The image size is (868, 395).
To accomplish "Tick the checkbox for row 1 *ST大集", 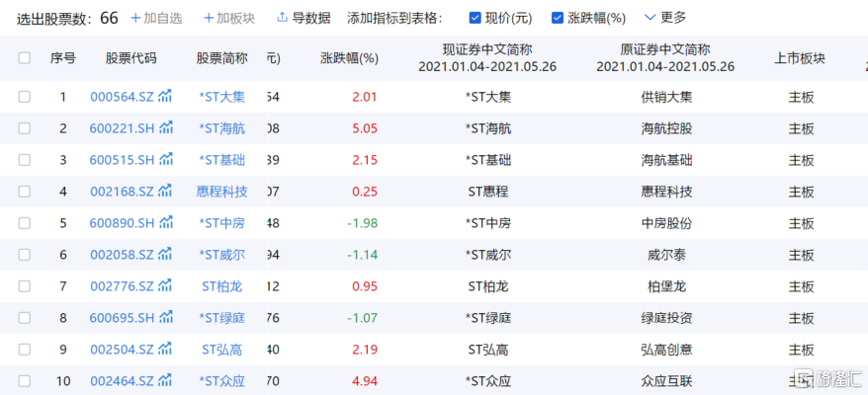I will (x=25, y=97).
